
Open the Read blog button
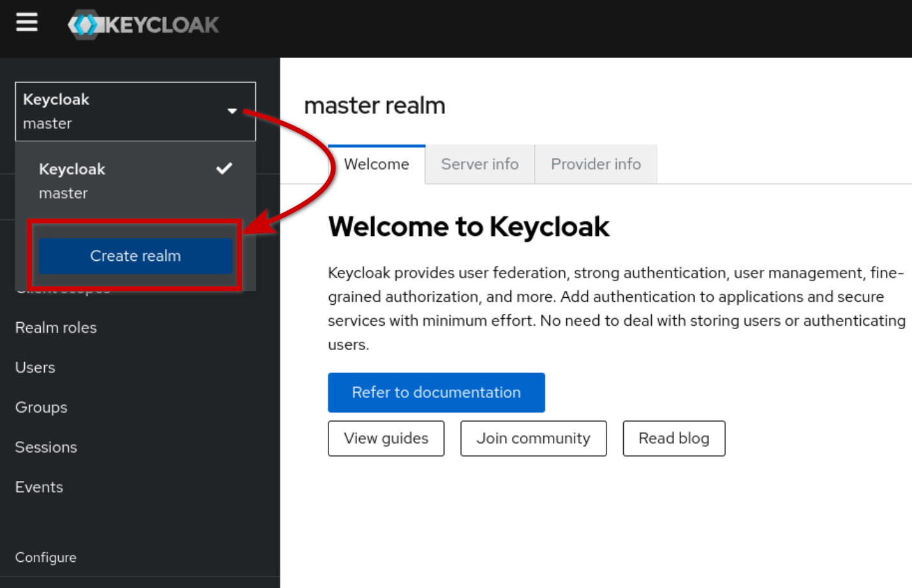click(x=673, y=438)
